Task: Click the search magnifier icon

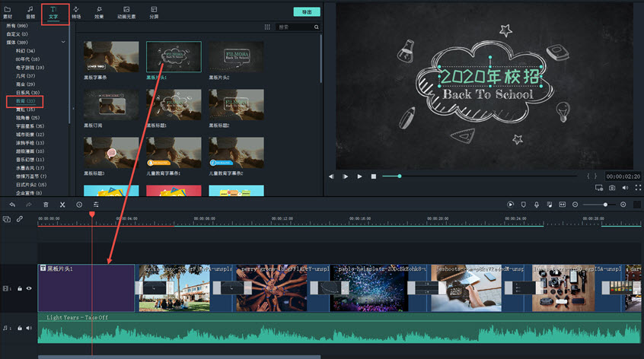Action: [x=316, y=27]
